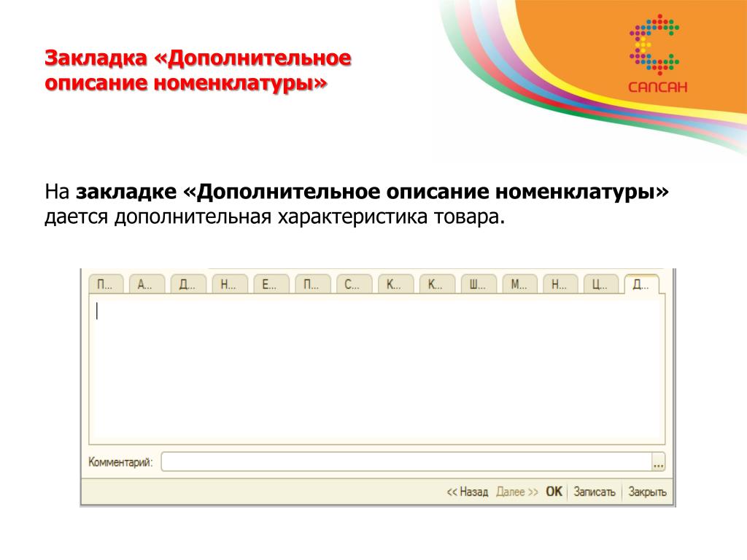Click inside the large description text area
Screen dimensions: 747x560
pos(377,369)
